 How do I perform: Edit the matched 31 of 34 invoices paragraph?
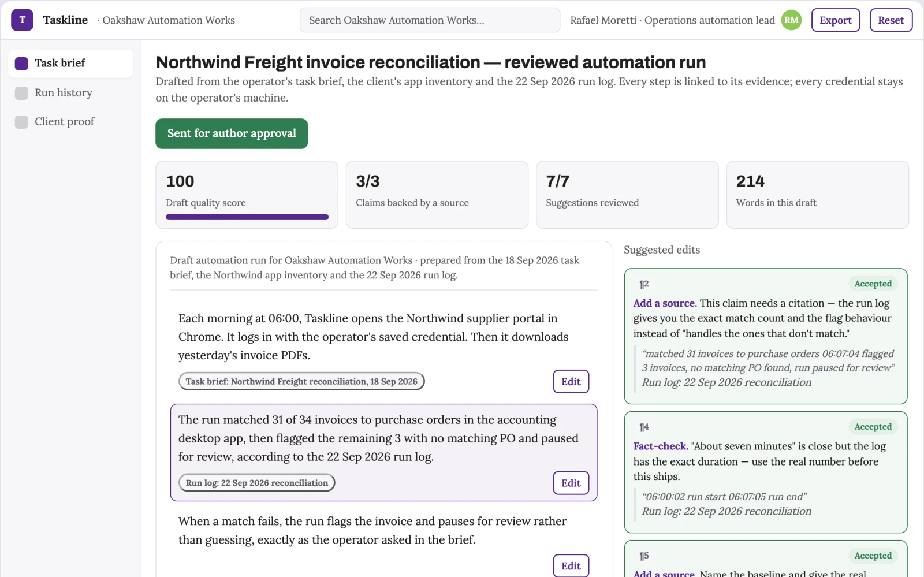click(x=571, y=483)
